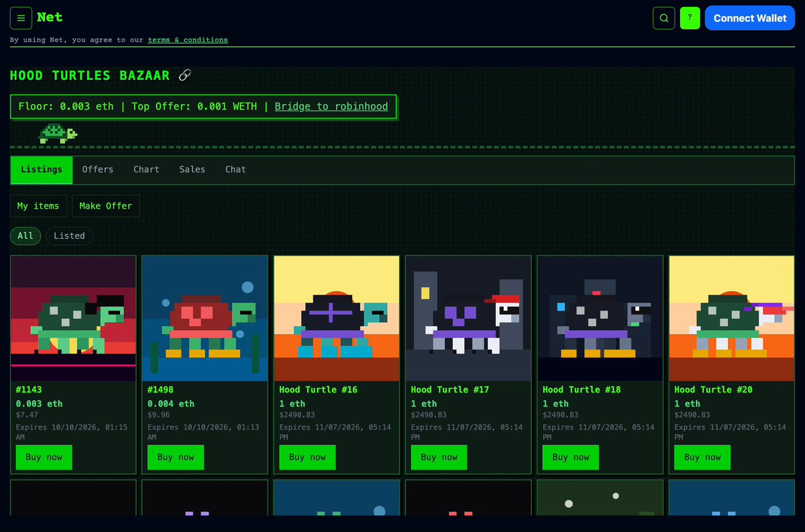Click the "$9.96" dollar value
The width and height of the screenshot is (805, 532).
click(158, 415)
